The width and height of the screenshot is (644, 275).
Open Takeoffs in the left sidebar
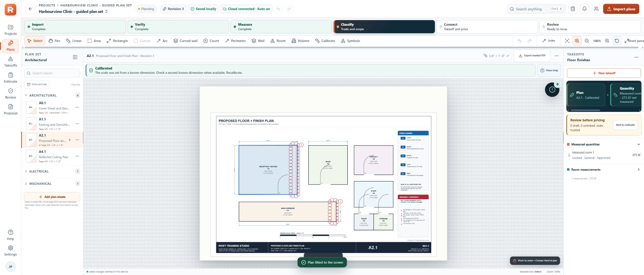click(11, 62)
